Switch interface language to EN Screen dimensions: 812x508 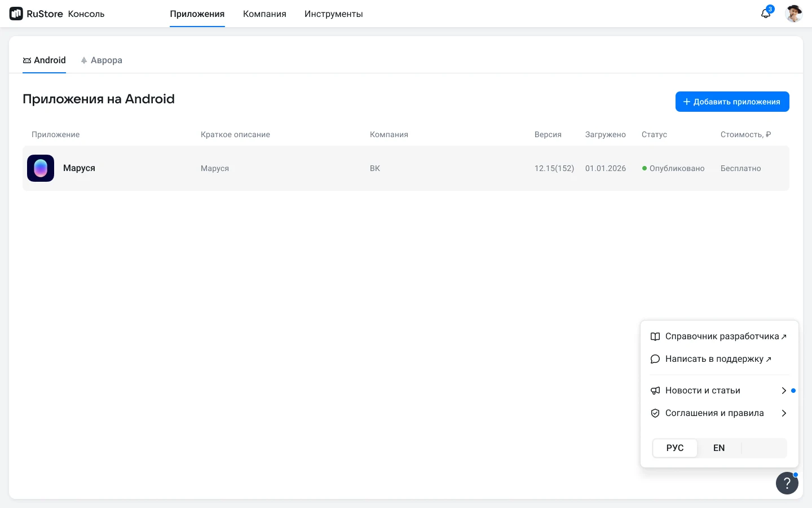coord(719,448)
